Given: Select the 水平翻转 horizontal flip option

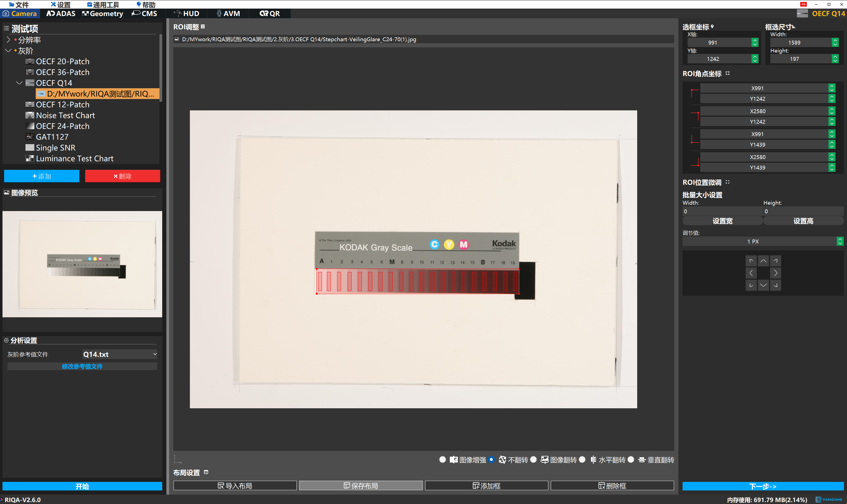Looking at the screenshot, I should [x=582, y=459].
